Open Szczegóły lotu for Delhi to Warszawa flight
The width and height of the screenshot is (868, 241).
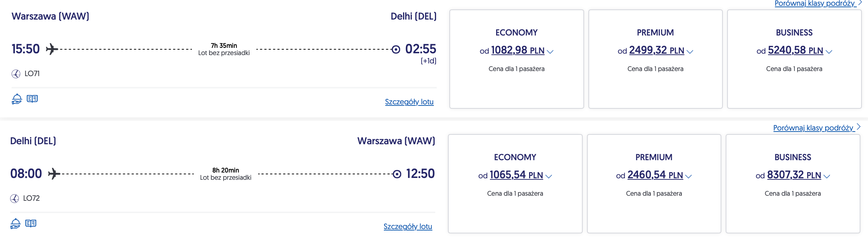[x=408, y=227]
